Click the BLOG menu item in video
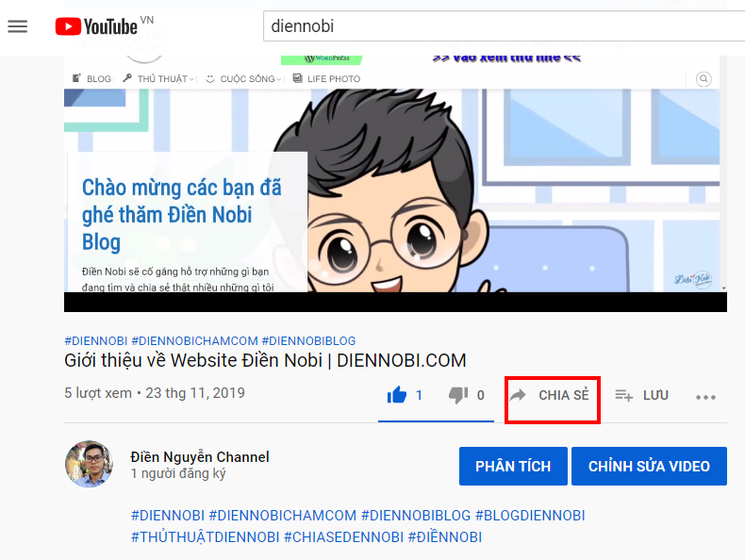The height and width of the screenshot is (560, 745). coord(92,79)
